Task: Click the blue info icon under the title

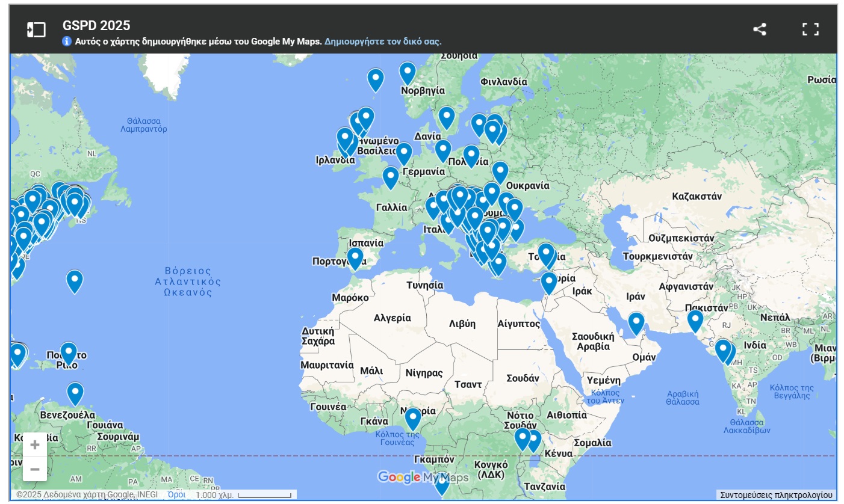Action: click(x=67, y=41)
